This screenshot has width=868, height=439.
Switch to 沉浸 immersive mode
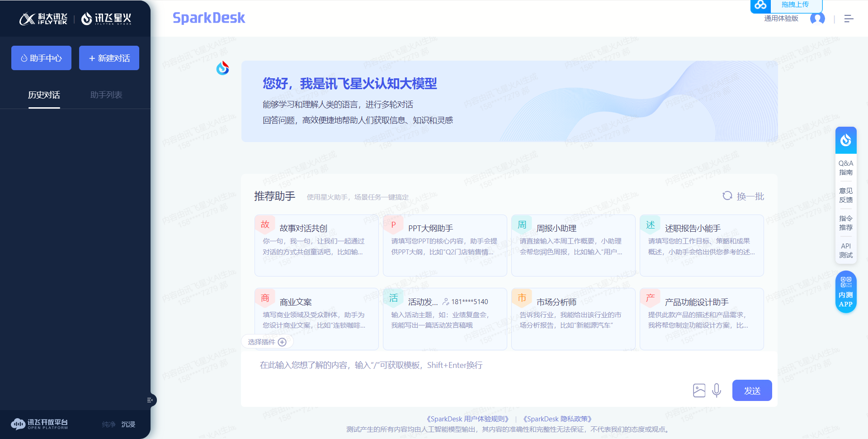128,424
